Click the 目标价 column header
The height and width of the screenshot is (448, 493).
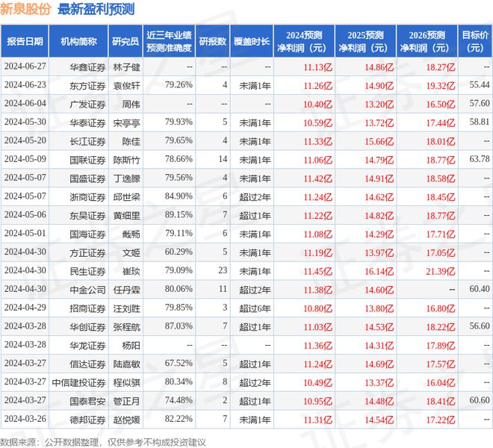pyautogui.click(x=475, y=41)
